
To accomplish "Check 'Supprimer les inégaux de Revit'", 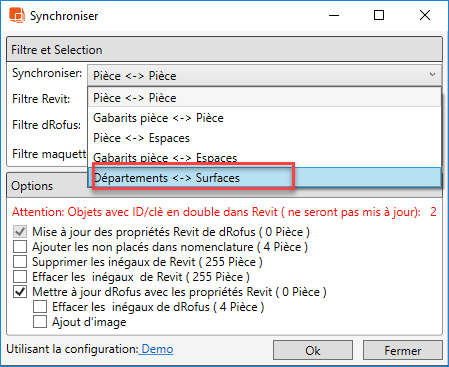I will 20,262.
